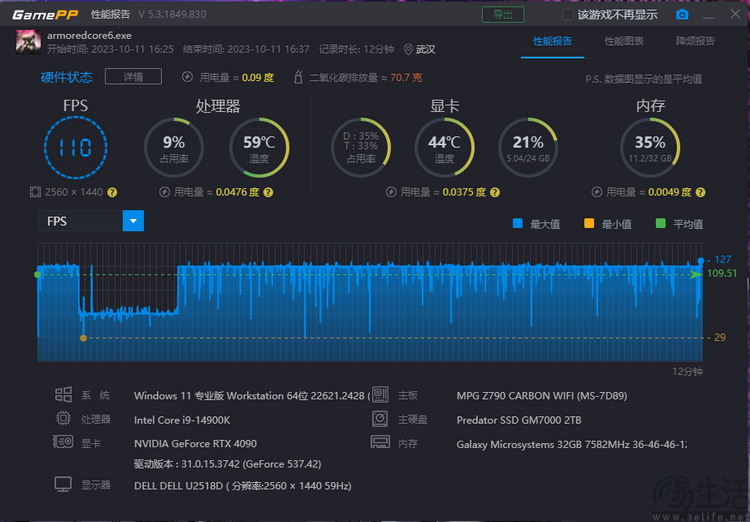Click the 导出 export button

click(x=503, y=14)
